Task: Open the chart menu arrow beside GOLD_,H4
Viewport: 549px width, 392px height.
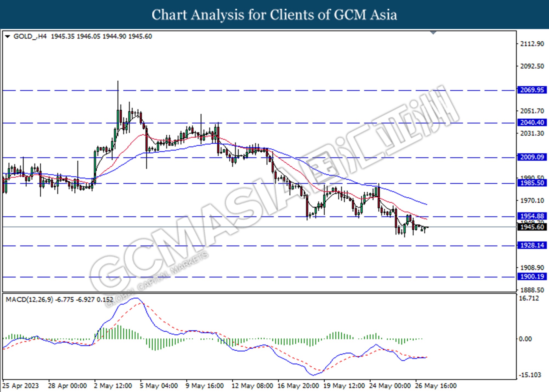Action: [8, 37]
